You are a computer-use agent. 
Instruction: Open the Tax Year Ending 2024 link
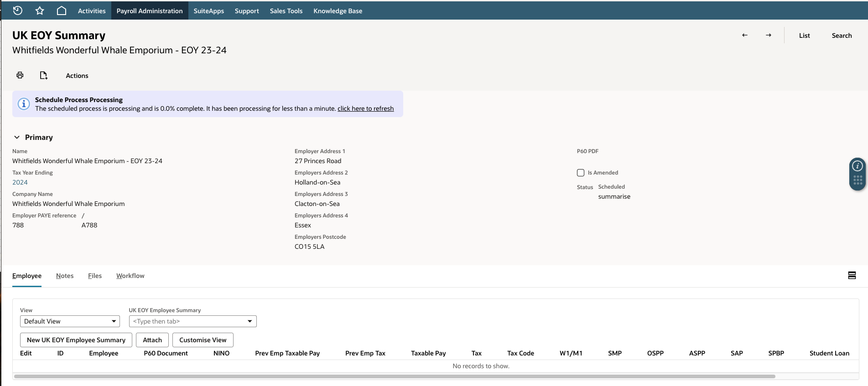pyautogui.click(x=20, y=182)
